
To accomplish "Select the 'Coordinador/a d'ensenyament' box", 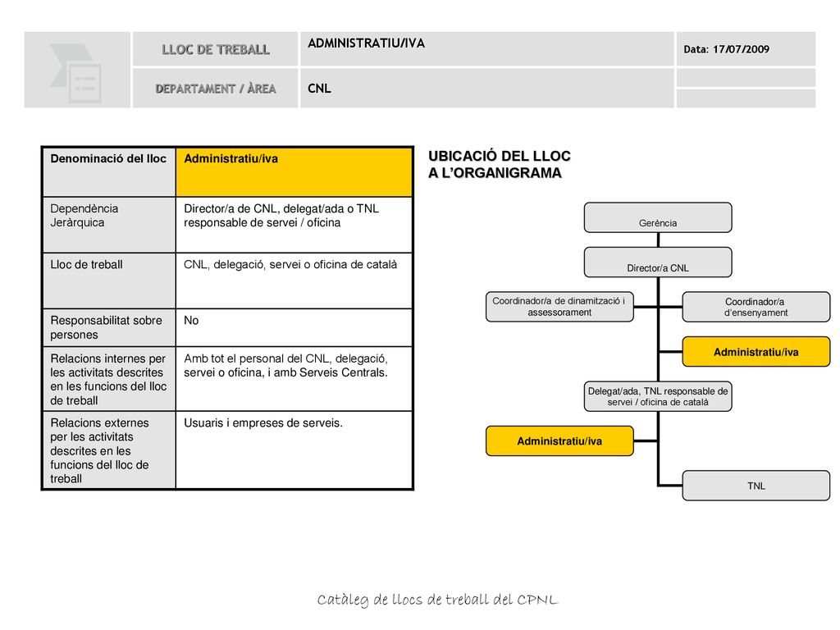I will coord(756,307).
